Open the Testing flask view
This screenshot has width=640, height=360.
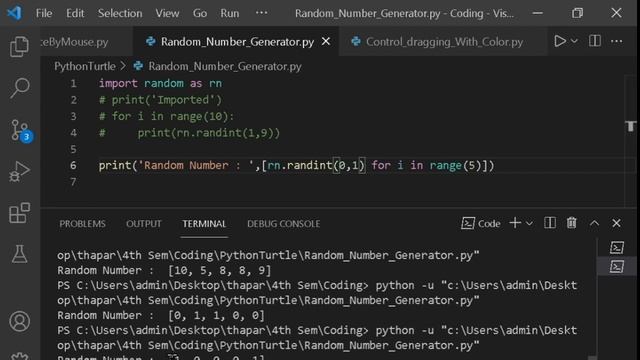[x=19, y=254]
